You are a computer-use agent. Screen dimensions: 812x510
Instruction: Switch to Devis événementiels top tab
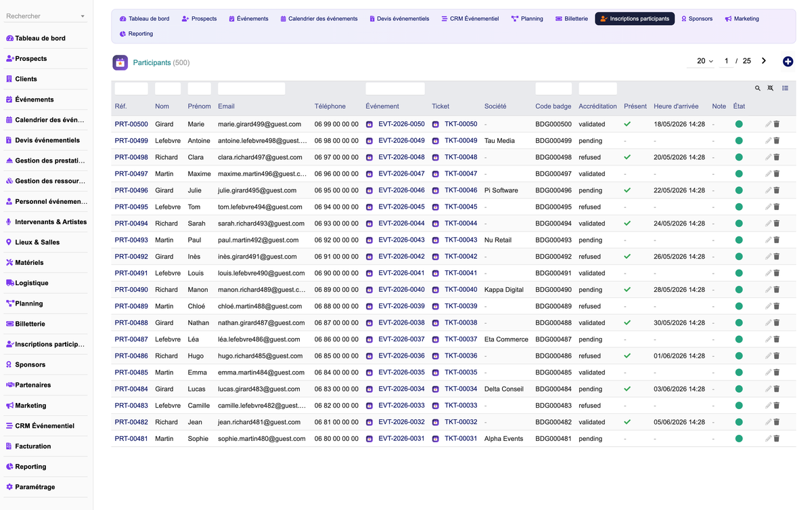399,19
